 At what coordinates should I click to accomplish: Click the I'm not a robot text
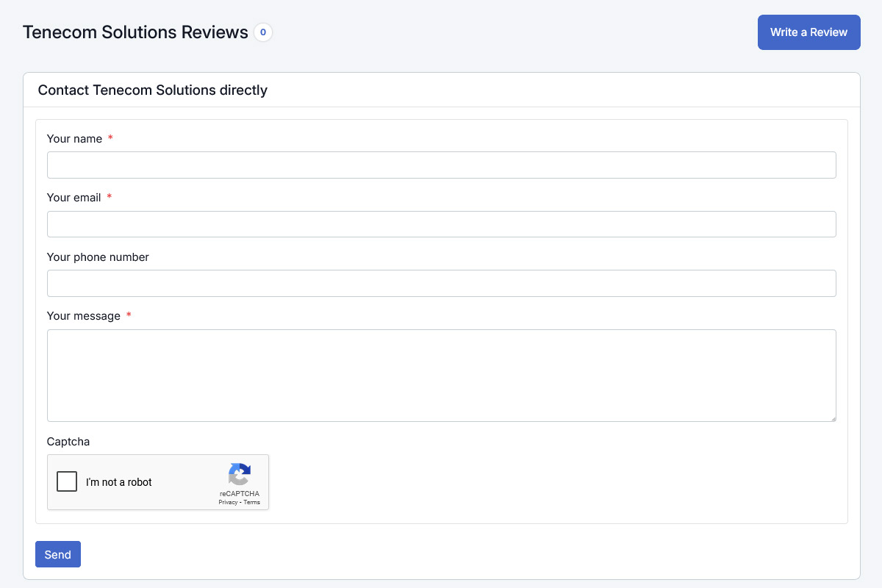pyautogui.click(x=119, y=482)
